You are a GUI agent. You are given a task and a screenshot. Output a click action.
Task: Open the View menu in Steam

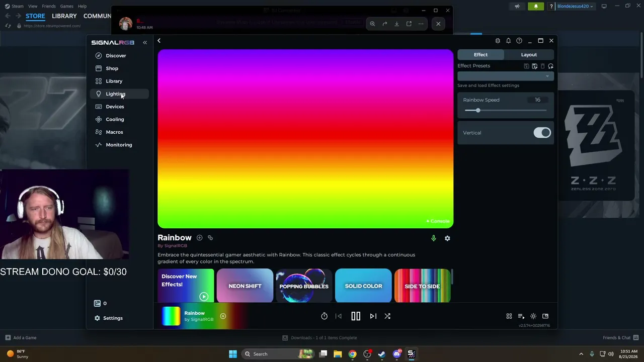[33, 6]
